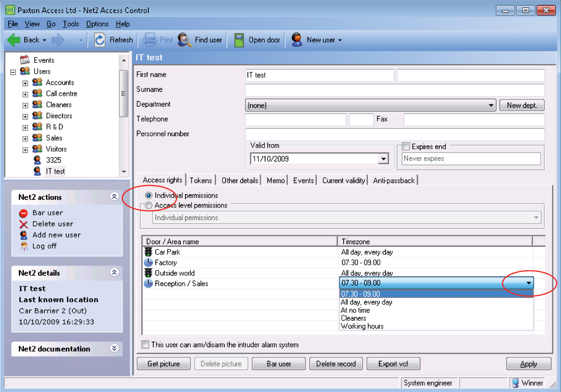The width and height of the screenshot is (561, 392).
Task: Click the Add new user icon
Action: point(23,235)
